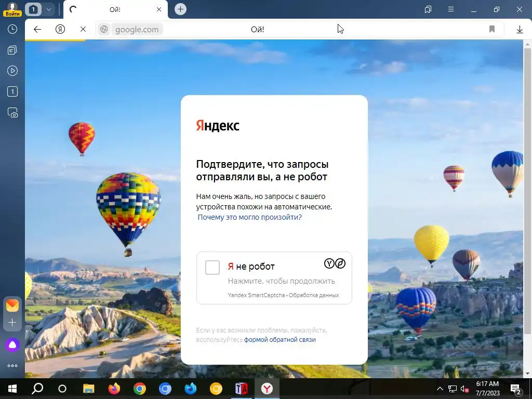Open the History clock icon in sidebar

point(12,29)
